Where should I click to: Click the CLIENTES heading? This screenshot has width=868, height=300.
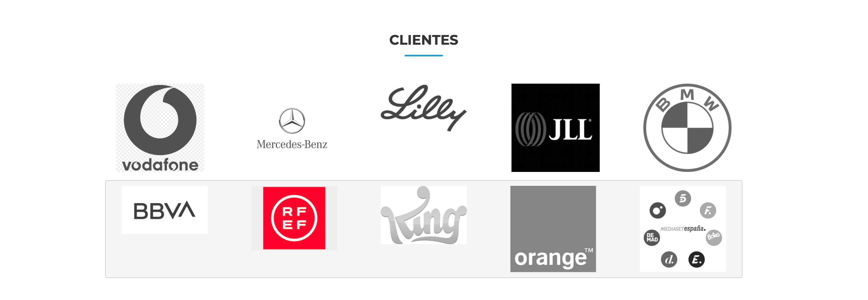tap(424, 40)
